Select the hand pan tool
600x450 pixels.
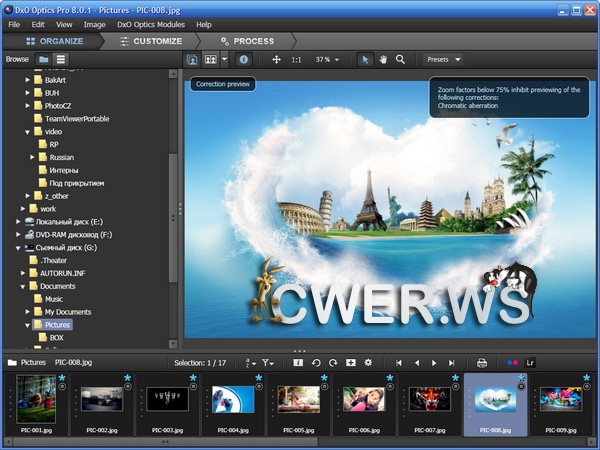click(x=383, y=60)
